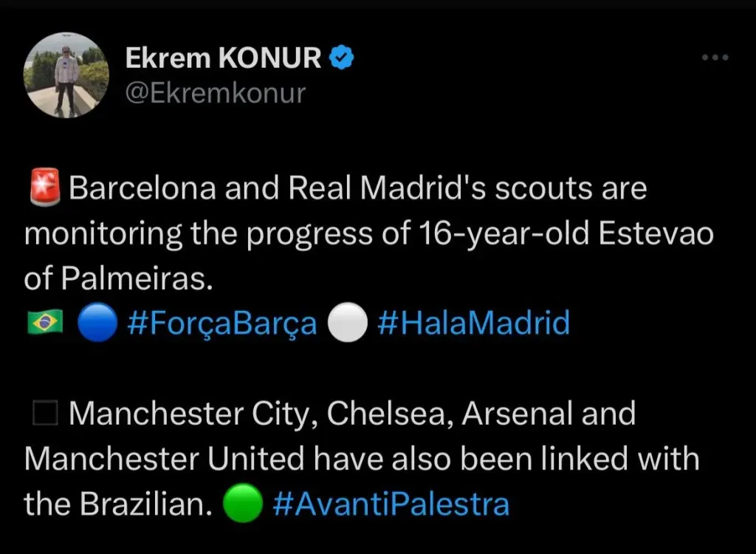Click the white circle emoji
Screen dimensions: 756x554
pos(347,324)
